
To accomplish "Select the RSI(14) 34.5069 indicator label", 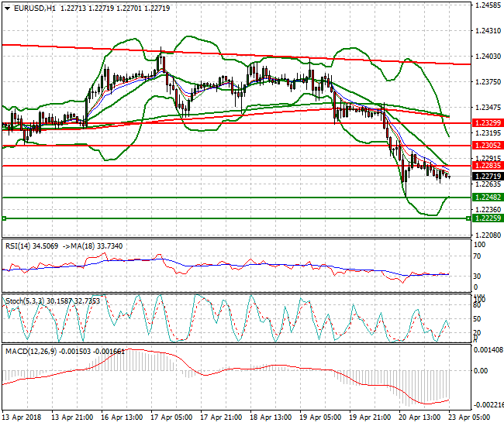I will tap(32, 246).
